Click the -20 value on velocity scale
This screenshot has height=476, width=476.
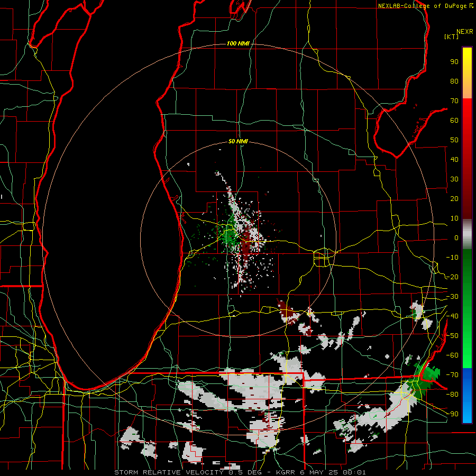click(x=452, y=277)
